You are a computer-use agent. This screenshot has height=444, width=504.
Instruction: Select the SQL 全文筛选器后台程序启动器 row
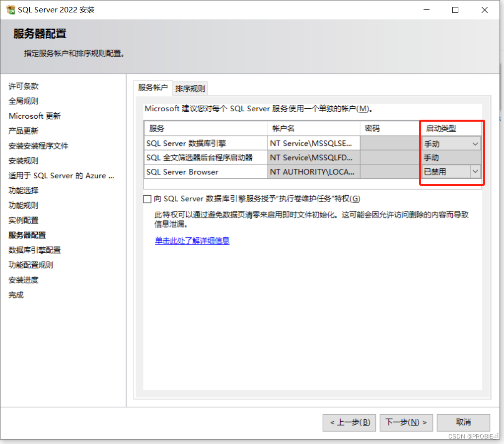point(206,157)
